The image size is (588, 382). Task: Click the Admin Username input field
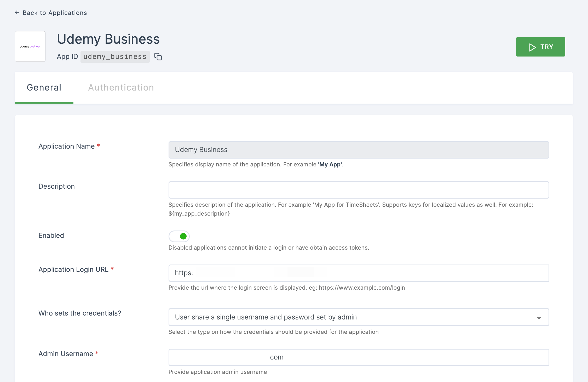(359, 357)
